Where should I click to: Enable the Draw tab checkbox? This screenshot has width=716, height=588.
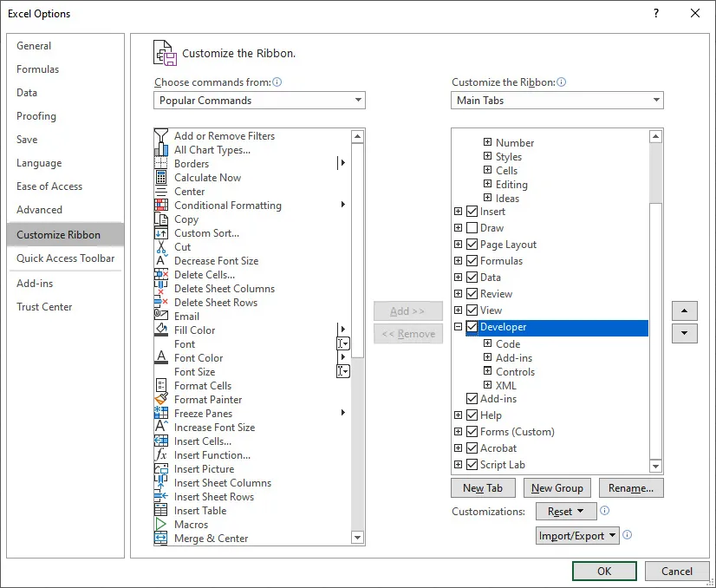pyautogui.click(x=472, y=228)
